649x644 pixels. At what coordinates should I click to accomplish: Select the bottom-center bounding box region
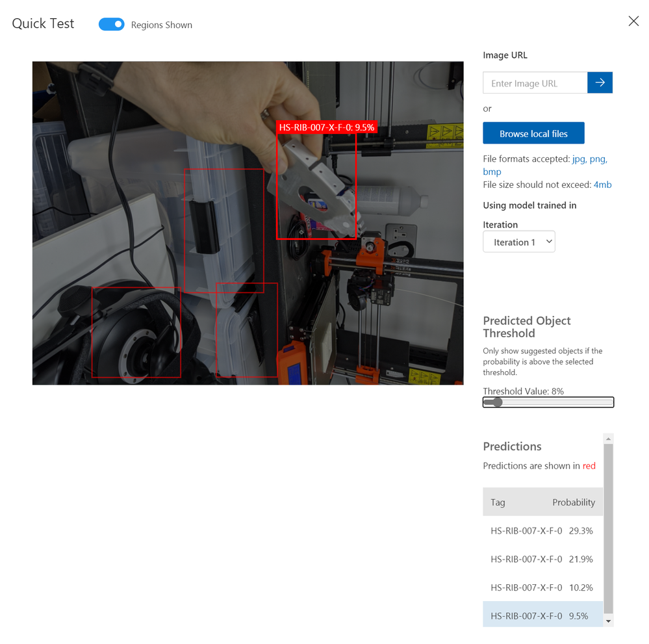(247, 330)
